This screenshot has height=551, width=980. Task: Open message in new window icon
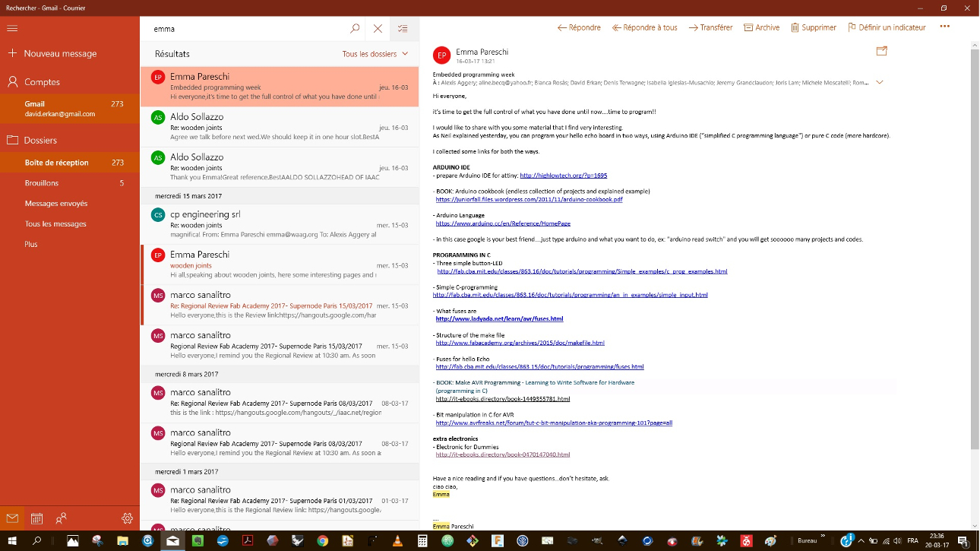click(881, 51)
